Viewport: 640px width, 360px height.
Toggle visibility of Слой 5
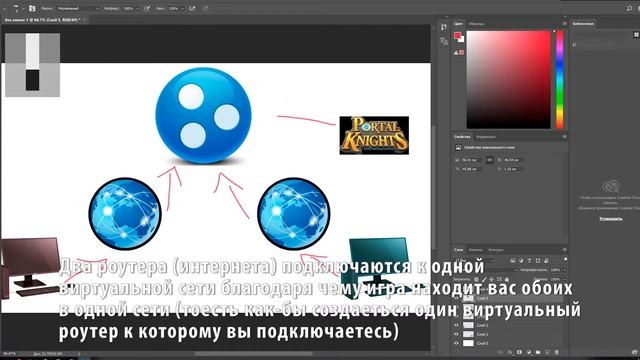click(456, 298)
